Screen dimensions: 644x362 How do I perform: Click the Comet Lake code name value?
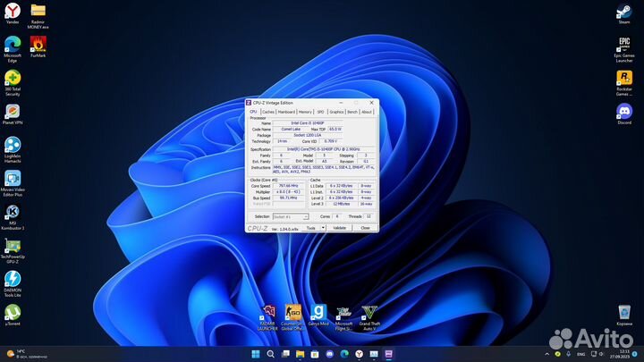point(291,129)
